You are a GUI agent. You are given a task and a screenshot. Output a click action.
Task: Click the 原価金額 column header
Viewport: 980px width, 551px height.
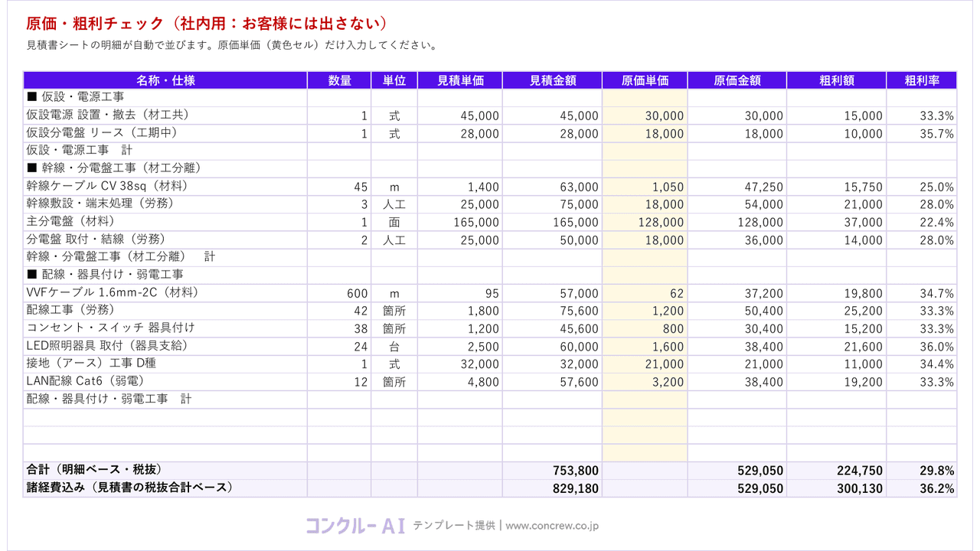point(737,80)
